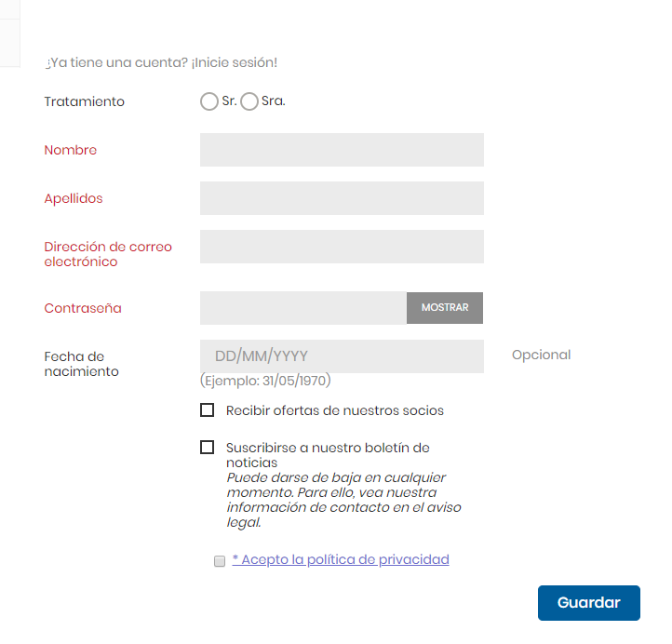Viewport: 672px width, 644px height.
Task: Select the Sr. radio button
Action: [x=209, y=101]
